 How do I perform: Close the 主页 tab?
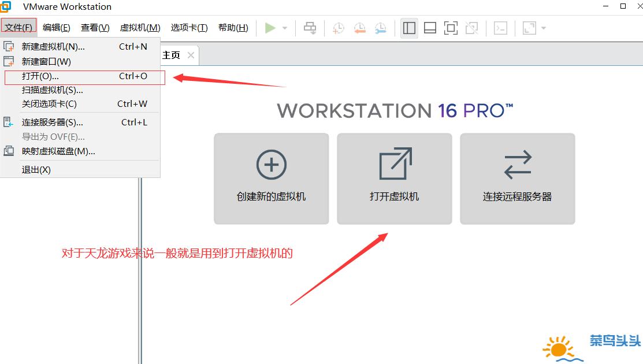[191, 55]
